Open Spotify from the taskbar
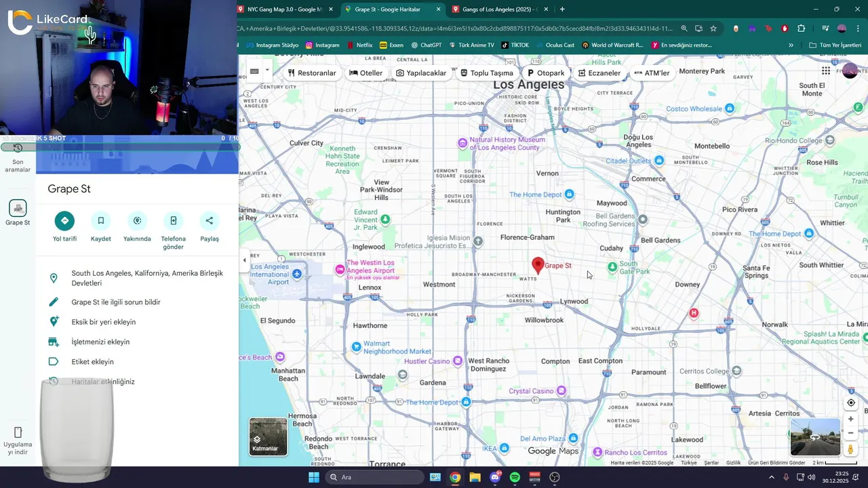 pos(515,477)
